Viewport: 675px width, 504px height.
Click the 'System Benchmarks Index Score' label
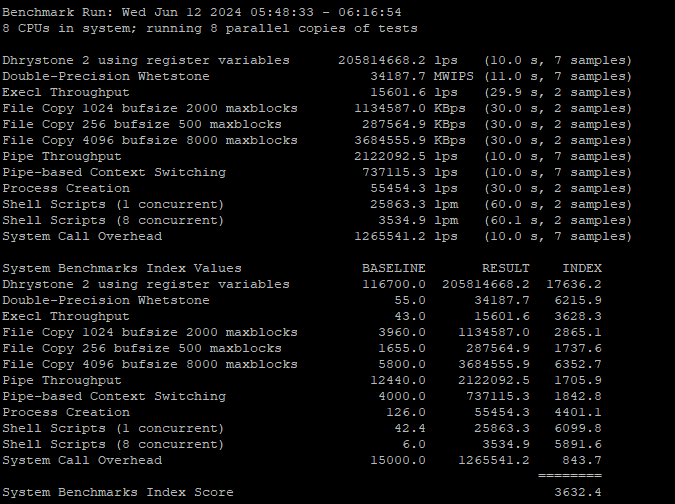click(117, 492)
